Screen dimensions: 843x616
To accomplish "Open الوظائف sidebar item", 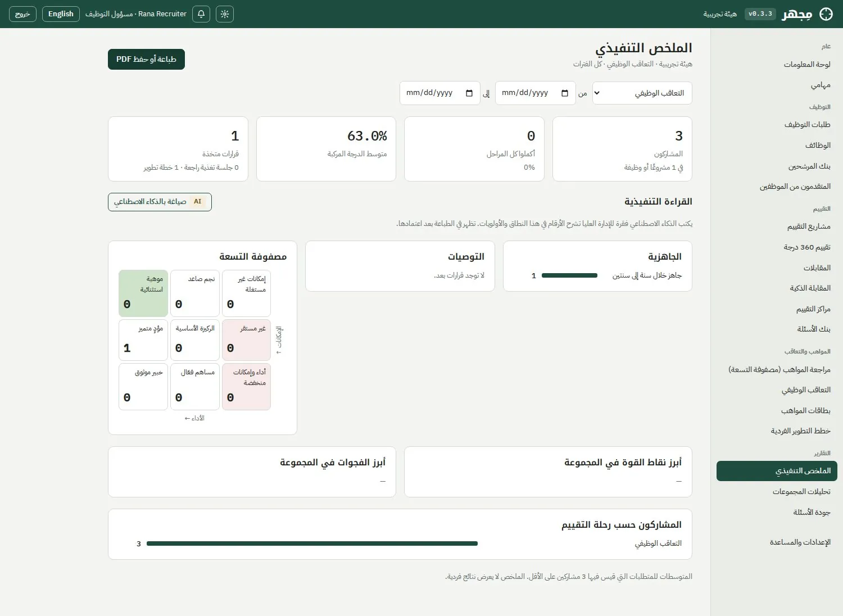I will 777,146.
